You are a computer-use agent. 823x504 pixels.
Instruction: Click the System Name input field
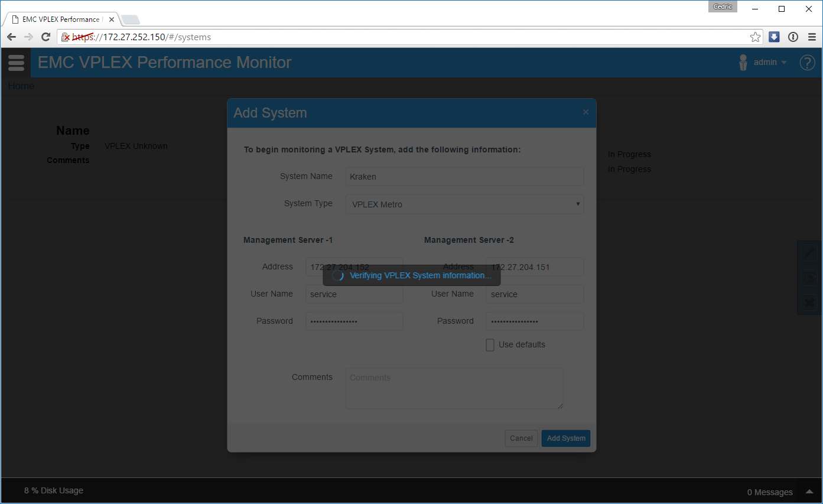click(464, 177)
